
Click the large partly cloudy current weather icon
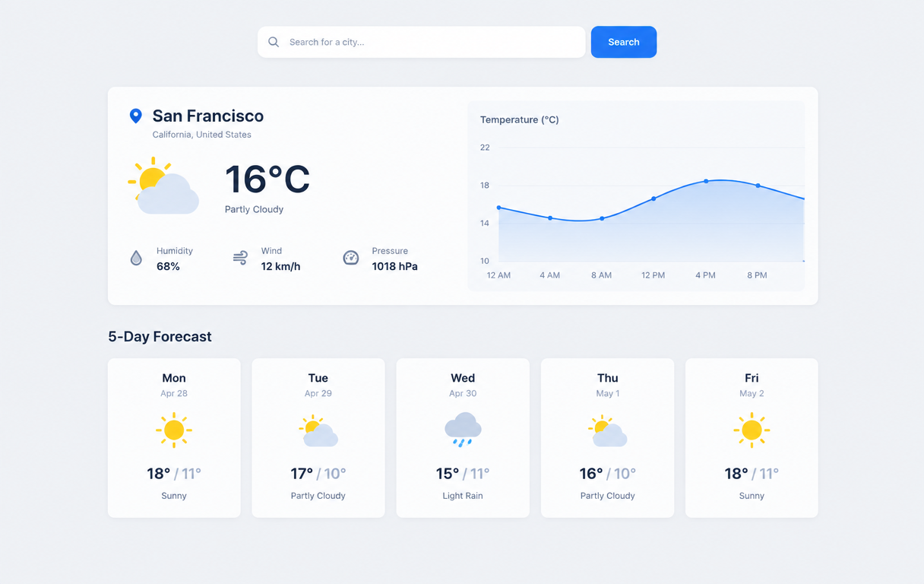point(163,186)
